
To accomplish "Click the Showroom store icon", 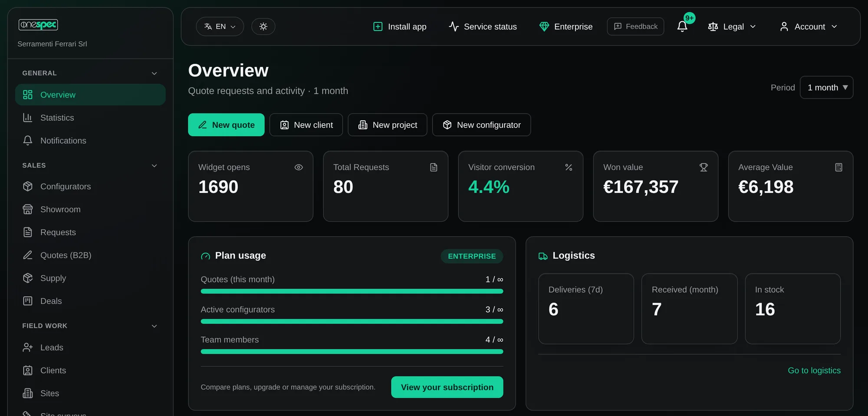I will [x=28, y=209].
